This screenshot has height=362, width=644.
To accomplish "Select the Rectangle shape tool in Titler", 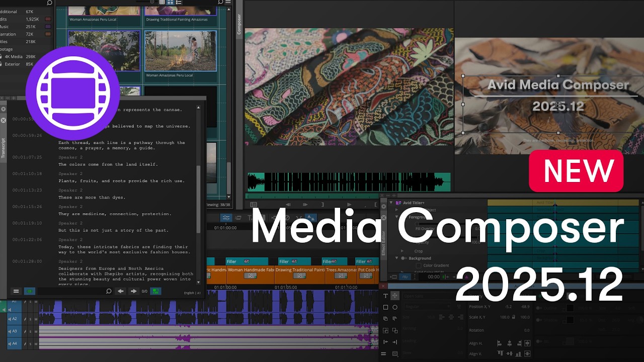I will point(386,307).
